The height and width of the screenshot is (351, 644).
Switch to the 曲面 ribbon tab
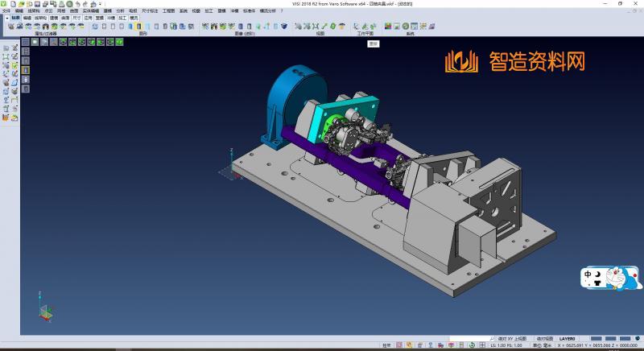(x=65, y=16)
